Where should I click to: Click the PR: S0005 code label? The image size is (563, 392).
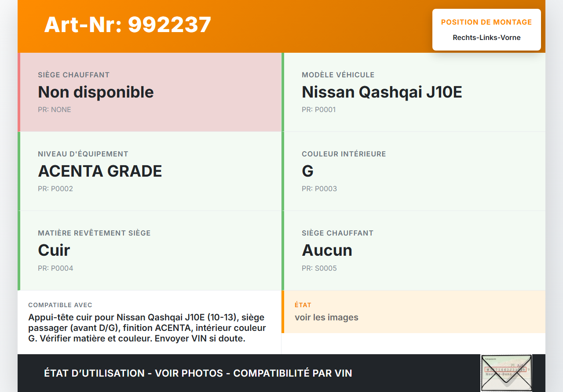coord(319,268)
